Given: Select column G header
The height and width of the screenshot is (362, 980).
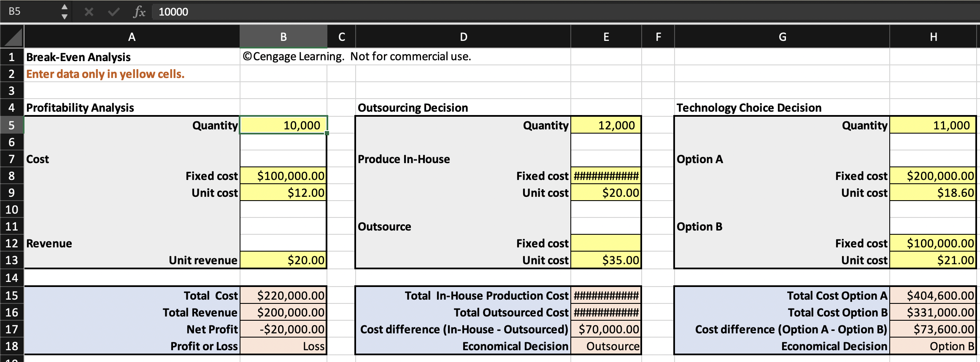Looking at the screenshot, I should click(x=782, y=37).
